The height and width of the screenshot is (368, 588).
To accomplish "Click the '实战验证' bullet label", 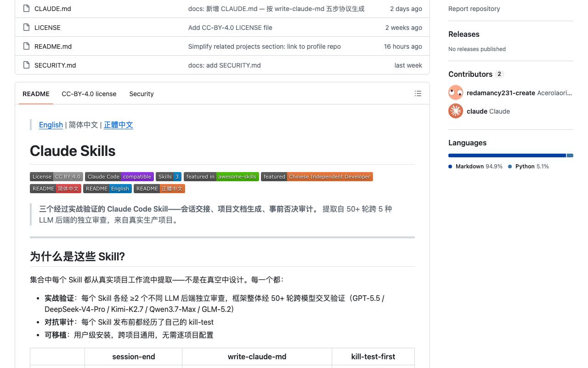I will point(59,298).
